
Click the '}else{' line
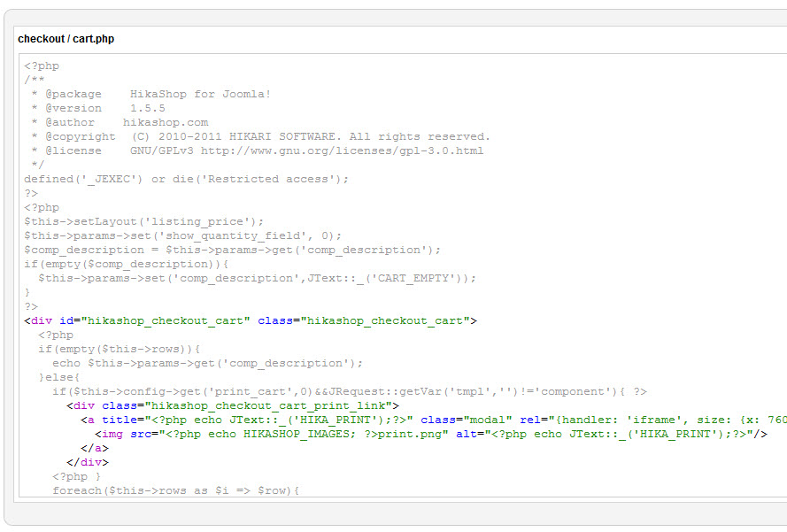pos(58,377)
